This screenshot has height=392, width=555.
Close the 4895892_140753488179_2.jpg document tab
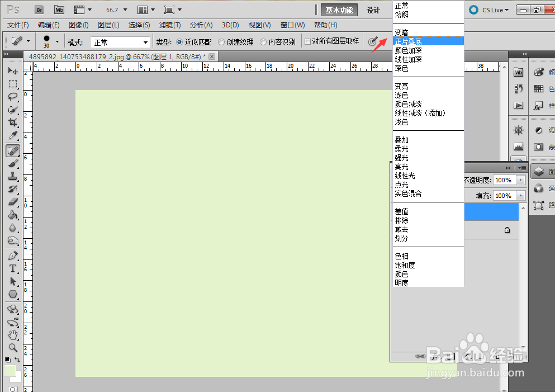click(x=212, y=56)
